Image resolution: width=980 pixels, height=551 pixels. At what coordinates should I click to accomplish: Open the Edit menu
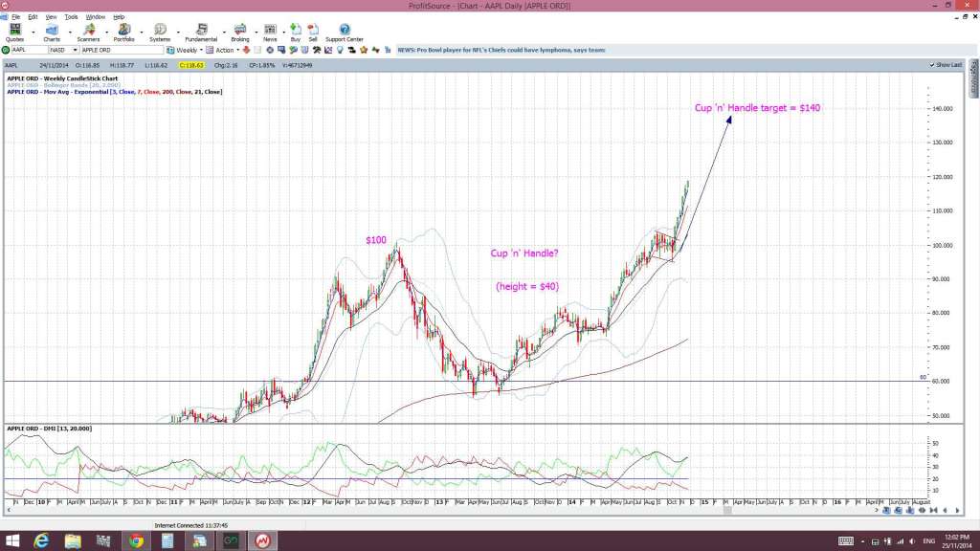(x=33, y=17)
